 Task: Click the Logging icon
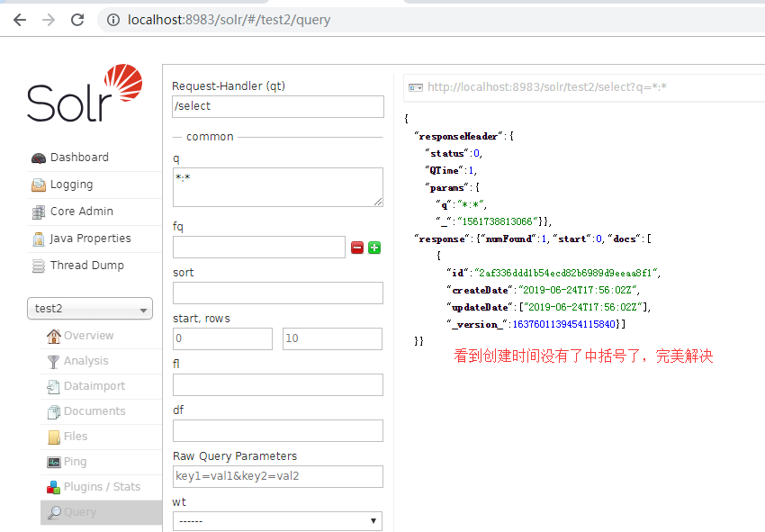click(x=39, y=185)
